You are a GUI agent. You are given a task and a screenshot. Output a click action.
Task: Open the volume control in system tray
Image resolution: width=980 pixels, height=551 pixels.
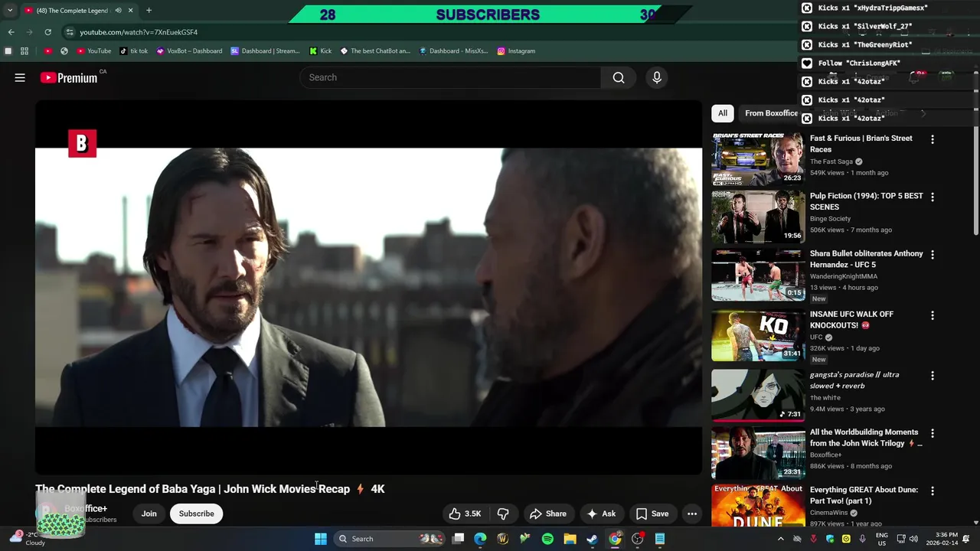[913, 539]
